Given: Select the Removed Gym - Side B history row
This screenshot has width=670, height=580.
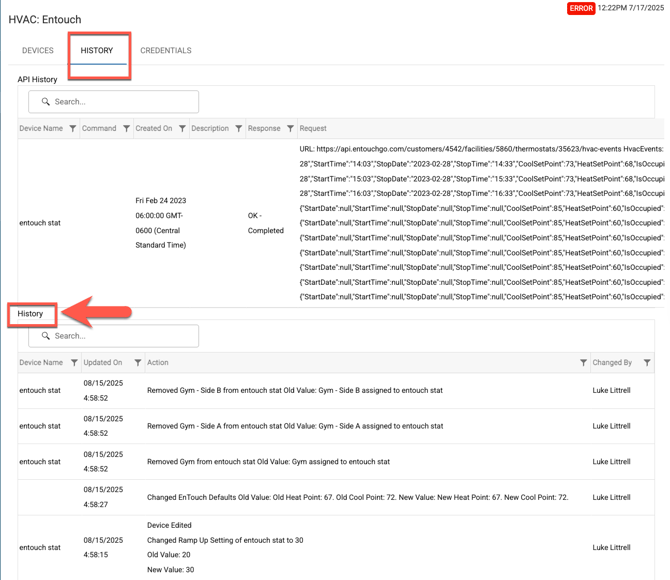Looking at the screenshot, I should (x=295, y=391).
